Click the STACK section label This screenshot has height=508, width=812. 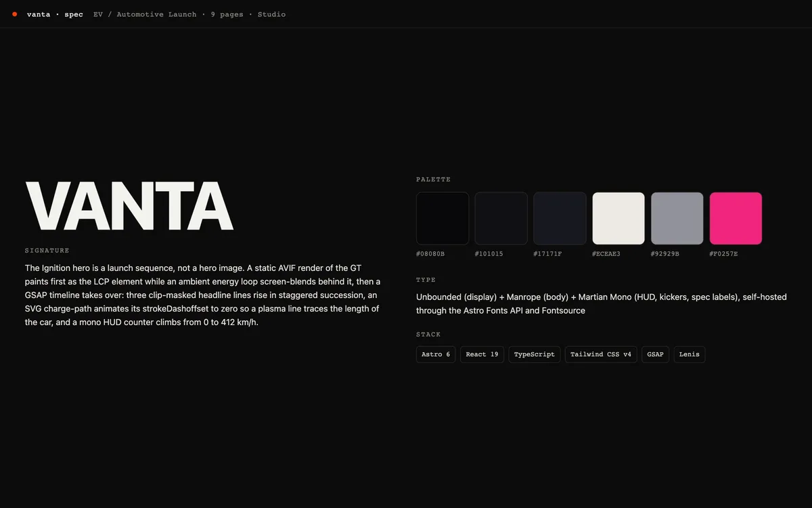coord(428,335)
